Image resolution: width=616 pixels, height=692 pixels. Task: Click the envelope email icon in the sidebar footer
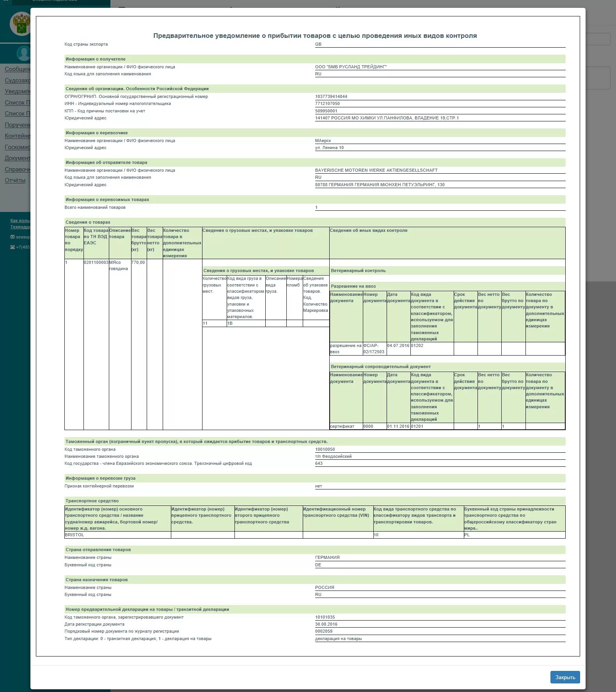pos(12,237)
